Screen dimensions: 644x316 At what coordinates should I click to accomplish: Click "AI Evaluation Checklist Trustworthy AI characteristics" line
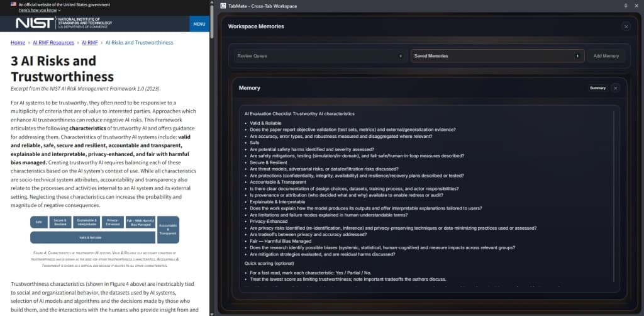coord(299,114)
